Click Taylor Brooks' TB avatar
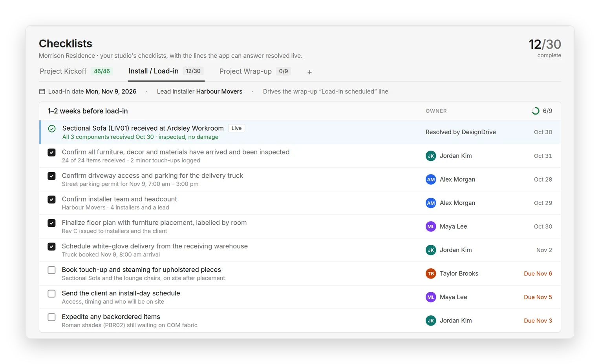The image size is (600, 364). coord(431,273)
